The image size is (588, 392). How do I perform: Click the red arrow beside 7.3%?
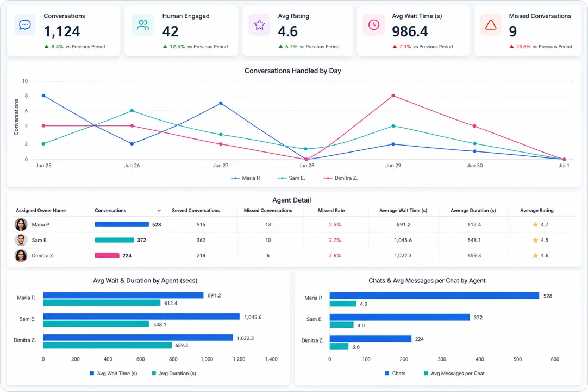395,47
